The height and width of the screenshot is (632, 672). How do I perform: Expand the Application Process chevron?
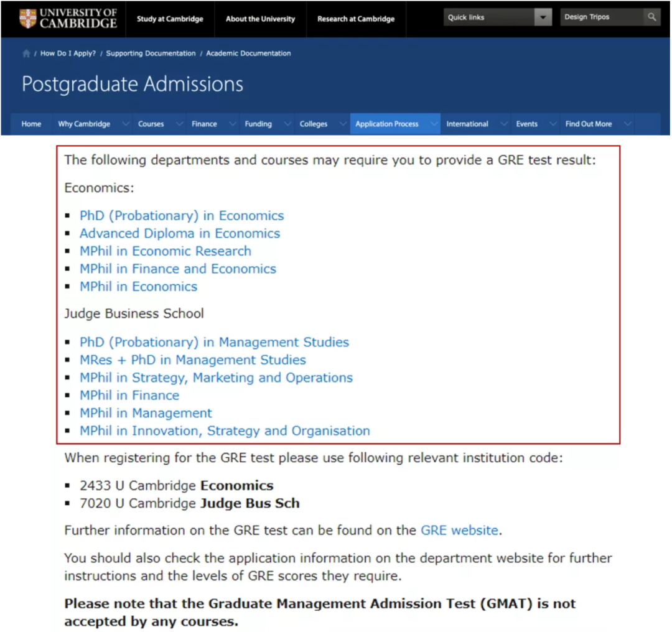pyautogui.click(x=434, y=124)
